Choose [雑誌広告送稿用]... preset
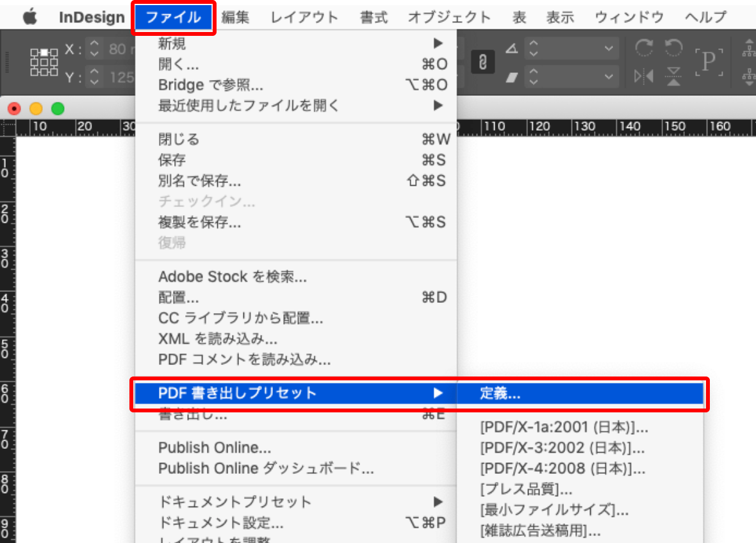The height and width of the screenshot is (543, 756). click(x=580, y=531)
